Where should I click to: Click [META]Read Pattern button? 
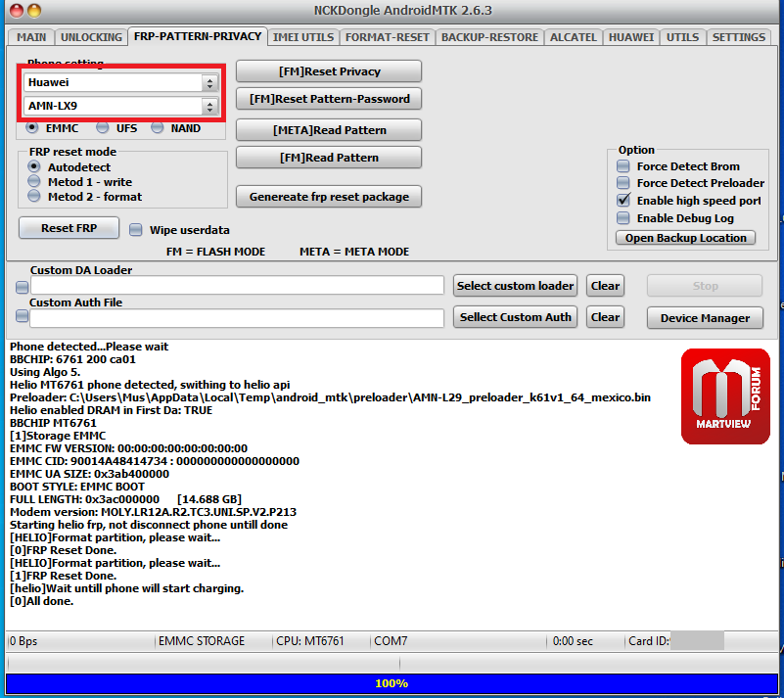click(329, 130)
